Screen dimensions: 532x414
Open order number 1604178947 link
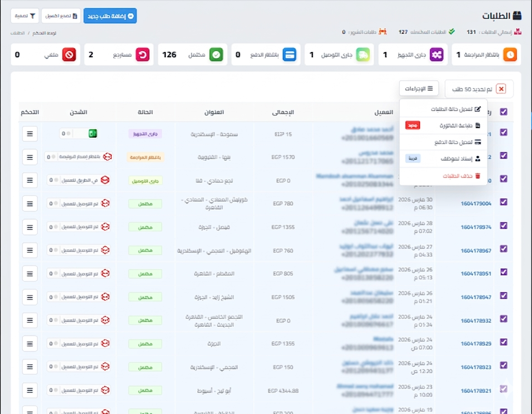pos(476,297)
